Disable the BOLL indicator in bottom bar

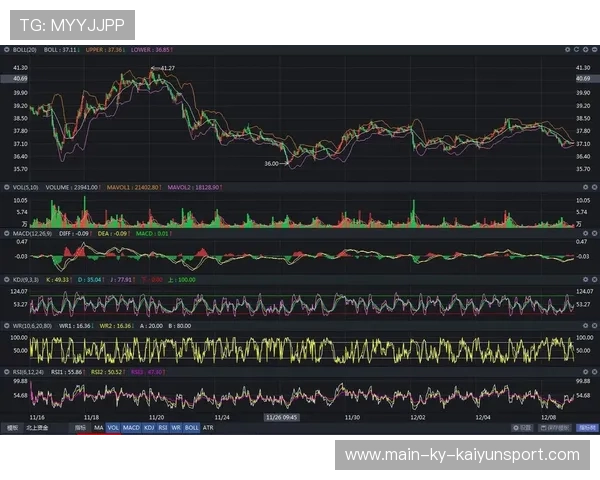coord(191,427)
